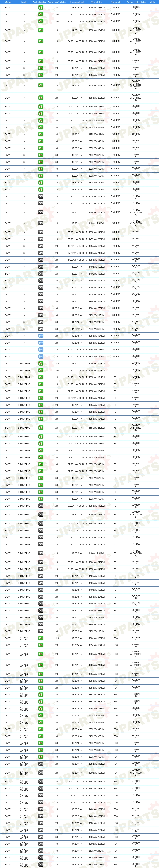Click F31 body cell in 3 TOURING 1.6 row

tap(115, 370)
